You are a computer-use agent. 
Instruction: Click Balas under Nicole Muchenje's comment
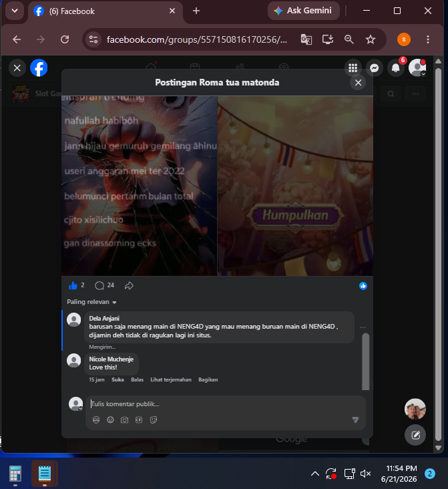pos(137,379)
